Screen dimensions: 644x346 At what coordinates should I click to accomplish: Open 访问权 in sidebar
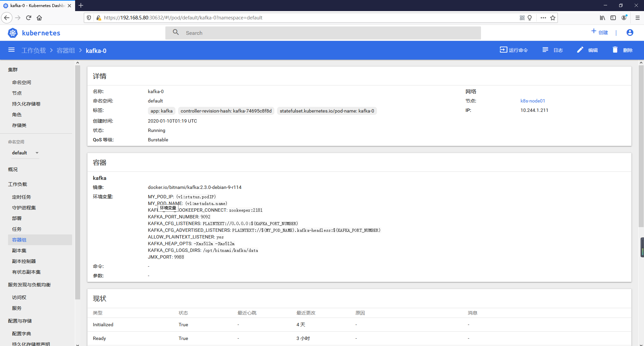(19, 297)
